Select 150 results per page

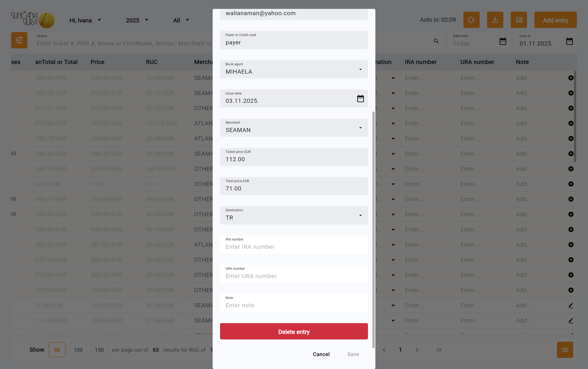[99, 350]
